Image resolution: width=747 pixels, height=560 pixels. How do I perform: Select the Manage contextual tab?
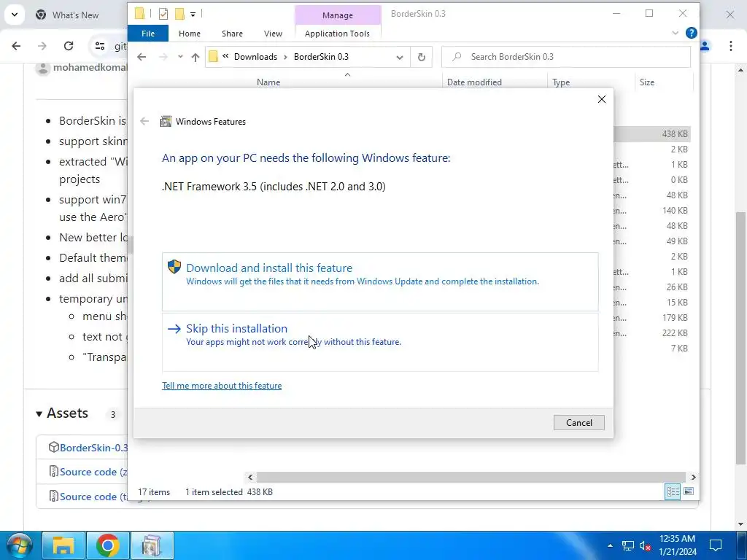tap(338, 15)
